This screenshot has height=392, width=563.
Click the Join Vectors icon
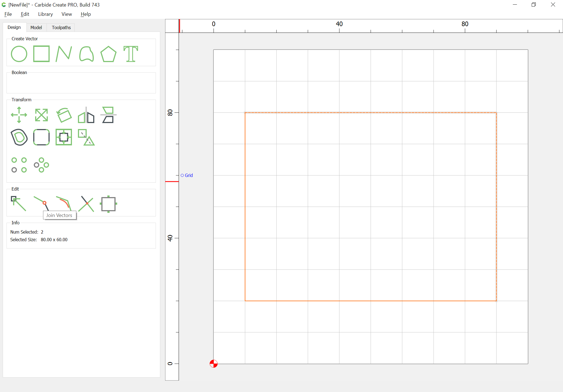click(x=41, y=203)
